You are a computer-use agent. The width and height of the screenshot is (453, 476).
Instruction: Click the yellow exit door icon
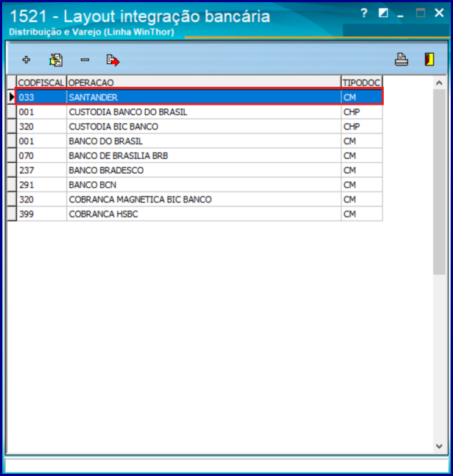click(429, 59)
